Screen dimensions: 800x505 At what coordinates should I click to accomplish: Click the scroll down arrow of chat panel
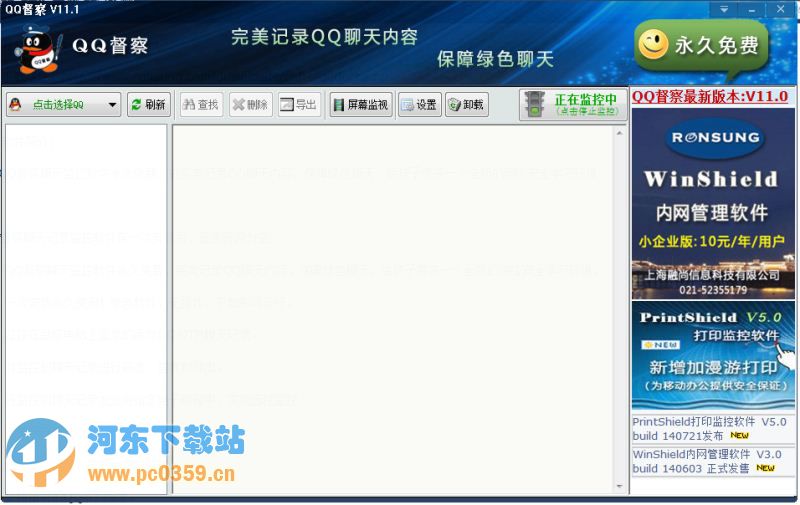click(x=619, y=486)
